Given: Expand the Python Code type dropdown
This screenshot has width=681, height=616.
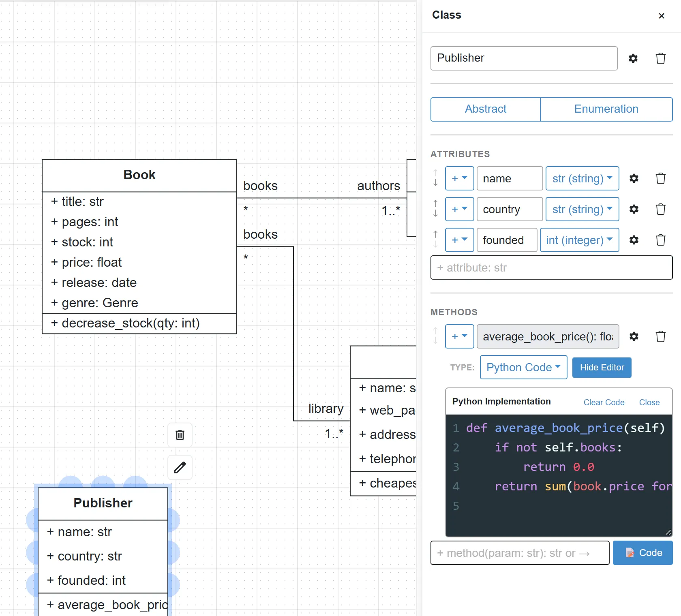Looking at the screenshot, I should (x=524, y=367).
